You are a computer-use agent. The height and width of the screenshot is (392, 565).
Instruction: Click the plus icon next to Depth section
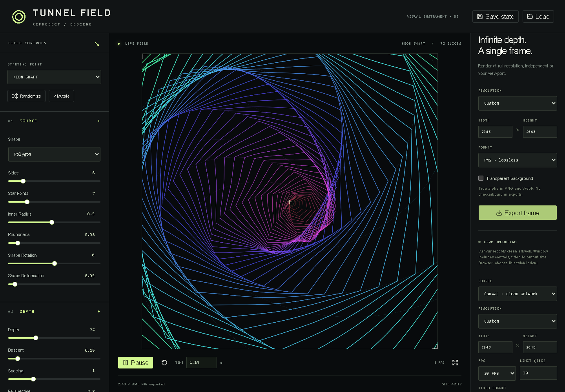tap(98, 312)
